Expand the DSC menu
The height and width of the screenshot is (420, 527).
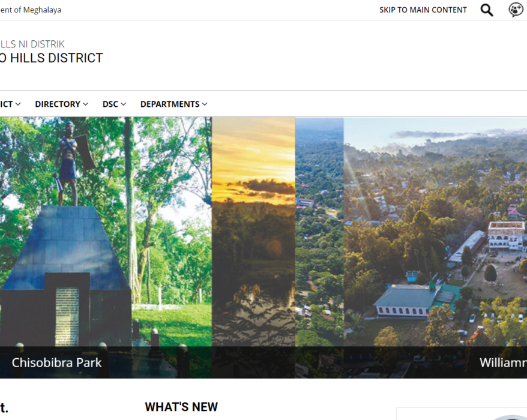[114, 104]
